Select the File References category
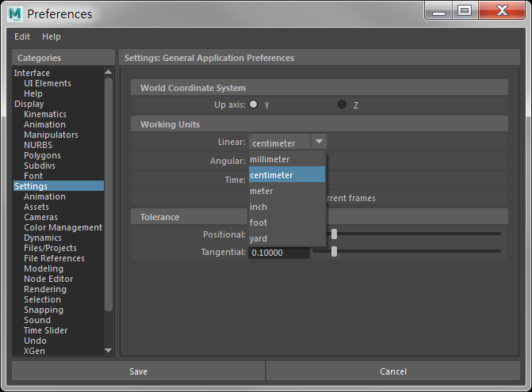This screenshot has height=392, width=532. click(54, 258)
